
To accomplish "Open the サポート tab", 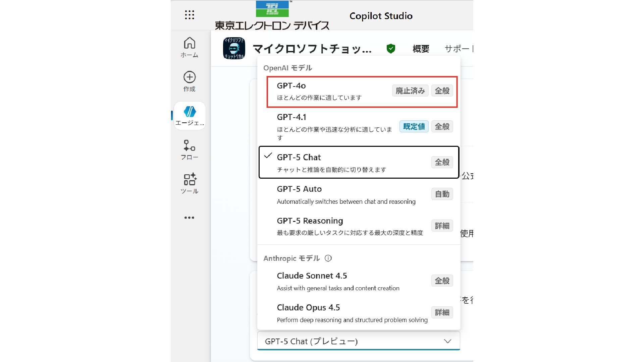I will (x=458, y=49).
